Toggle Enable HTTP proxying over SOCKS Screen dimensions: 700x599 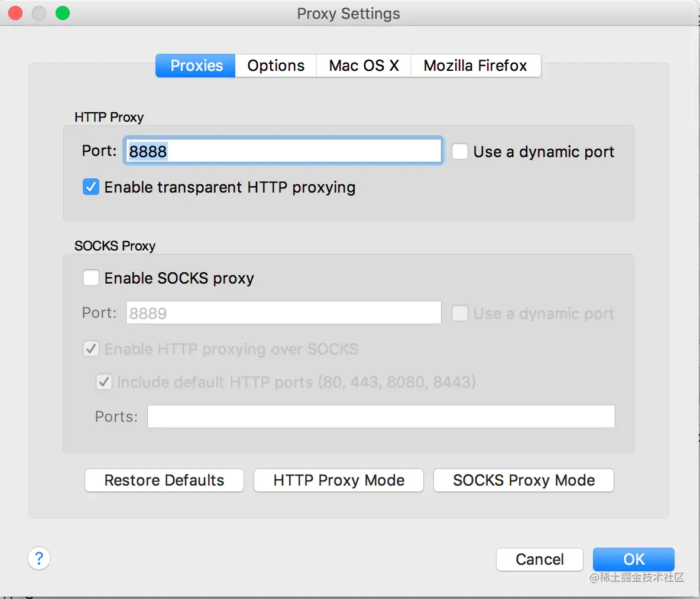[x=91, y=349]
